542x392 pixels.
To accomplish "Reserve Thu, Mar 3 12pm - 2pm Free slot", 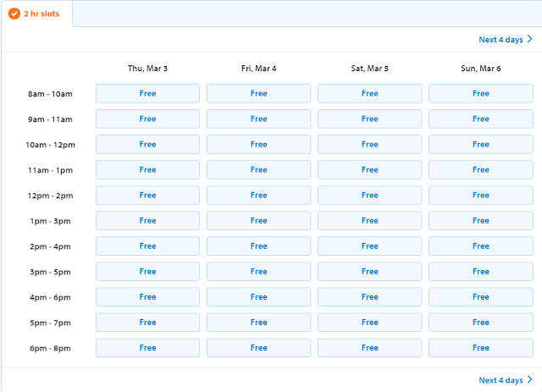I will click(x=147, y=196).
